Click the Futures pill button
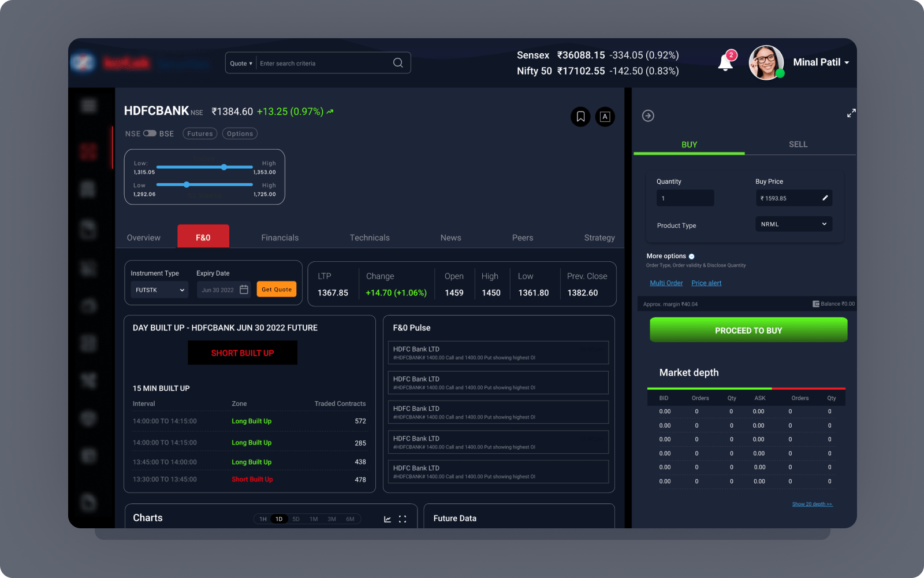Viewport: 924px width, 578px height. point(200,134)
